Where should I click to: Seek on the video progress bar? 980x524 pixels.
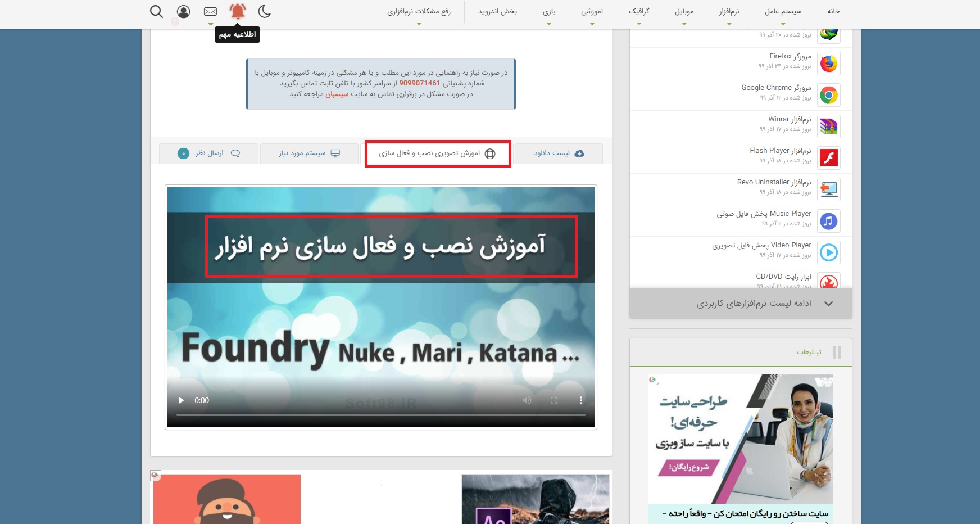381,415
